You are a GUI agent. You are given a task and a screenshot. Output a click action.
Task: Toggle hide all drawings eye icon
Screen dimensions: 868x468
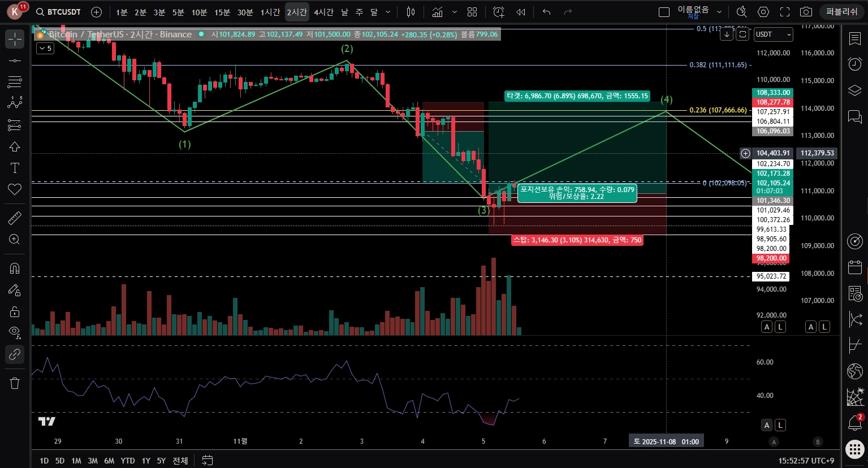[15, 332]
